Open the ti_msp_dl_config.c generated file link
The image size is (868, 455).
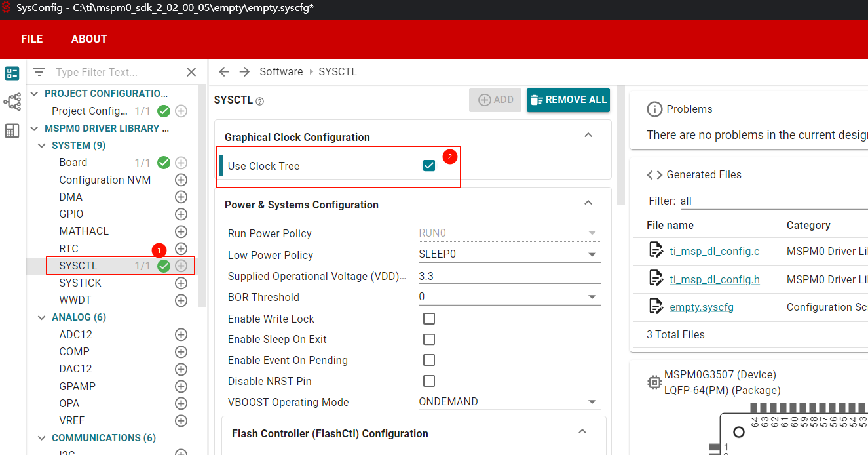coord(714,252)
